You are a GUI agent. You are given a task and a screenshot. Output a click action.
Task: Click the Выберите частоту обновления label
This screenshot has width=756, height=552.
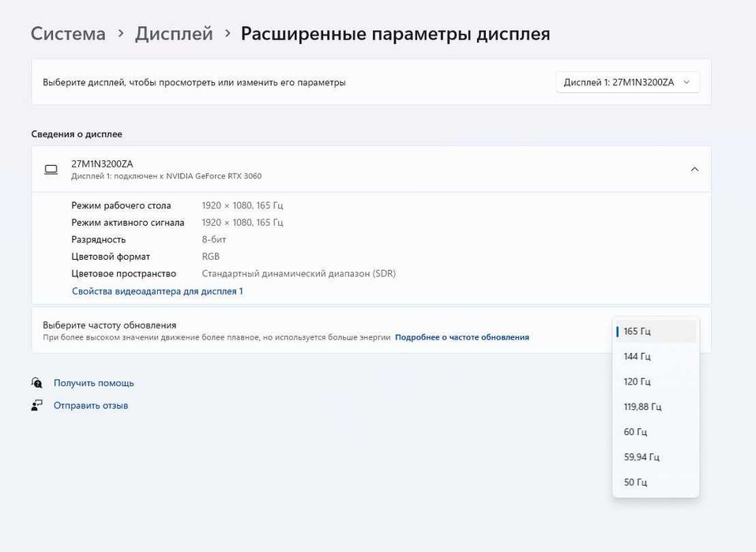pos(110,325)
